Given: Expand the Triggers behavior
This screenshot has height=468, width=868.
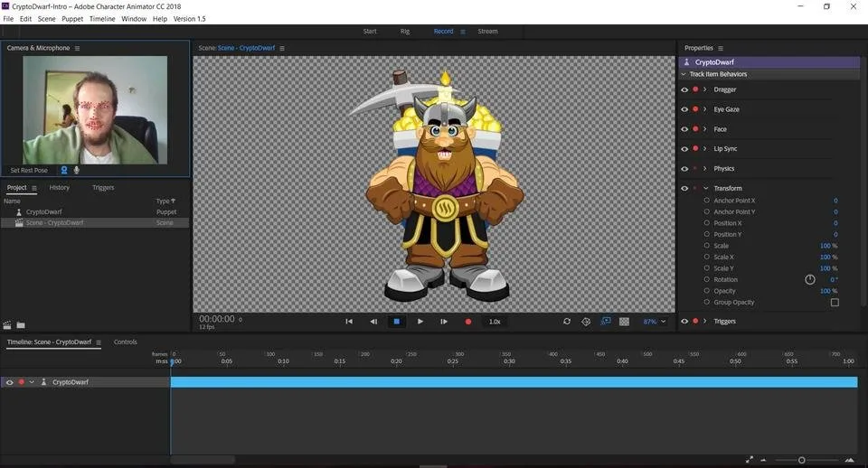Looking at the screenshot, I should click(x=704, y=322).
